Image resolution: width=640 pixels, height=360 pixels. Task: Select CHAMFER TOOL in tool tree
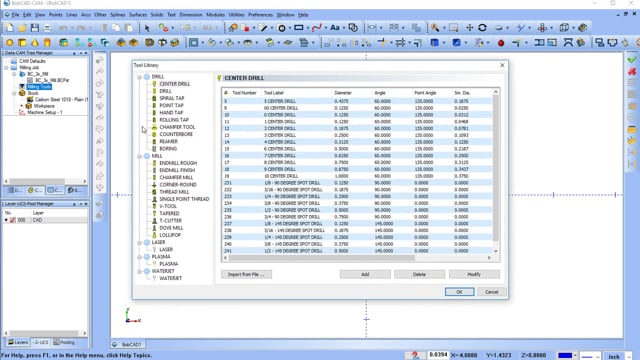[x=177, y=127]
